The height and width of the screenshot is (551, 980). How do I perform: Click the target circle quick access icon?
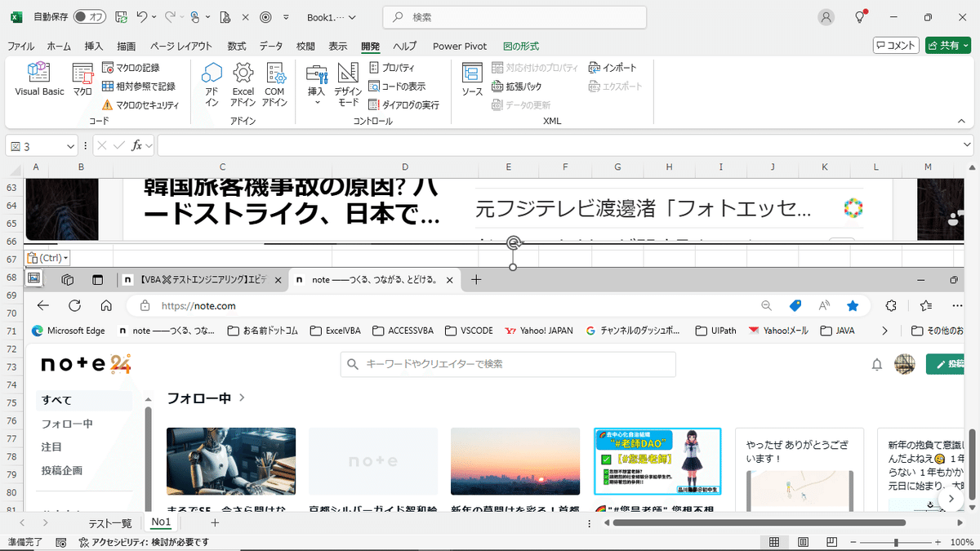tap(265, 17)
